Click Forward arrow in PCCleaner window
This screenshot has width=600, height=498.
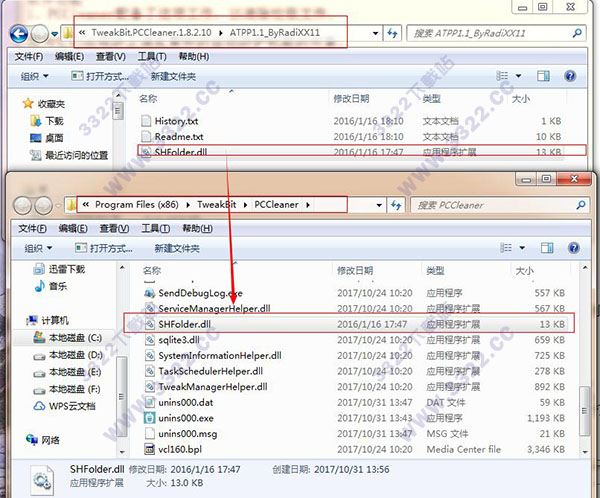coord(43,206)
